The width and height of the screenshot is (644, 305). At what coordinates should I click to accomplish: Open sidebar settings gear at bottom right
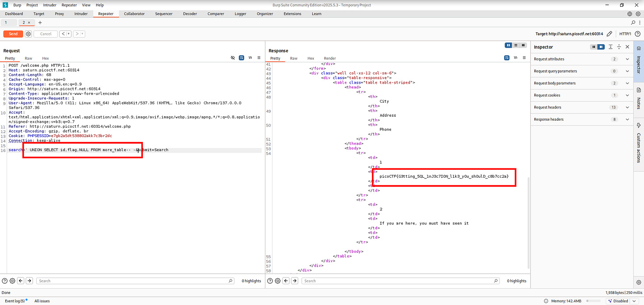(639, 282)
